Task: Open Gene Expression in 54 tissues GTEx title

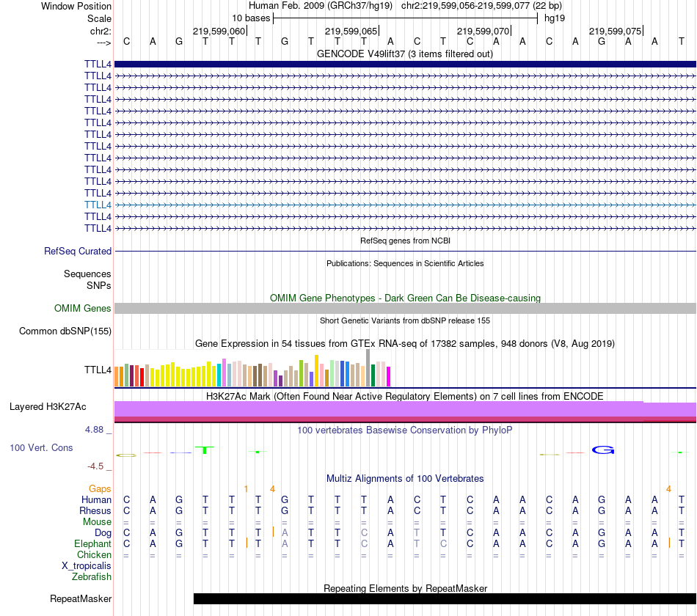Action: (405, 343)
